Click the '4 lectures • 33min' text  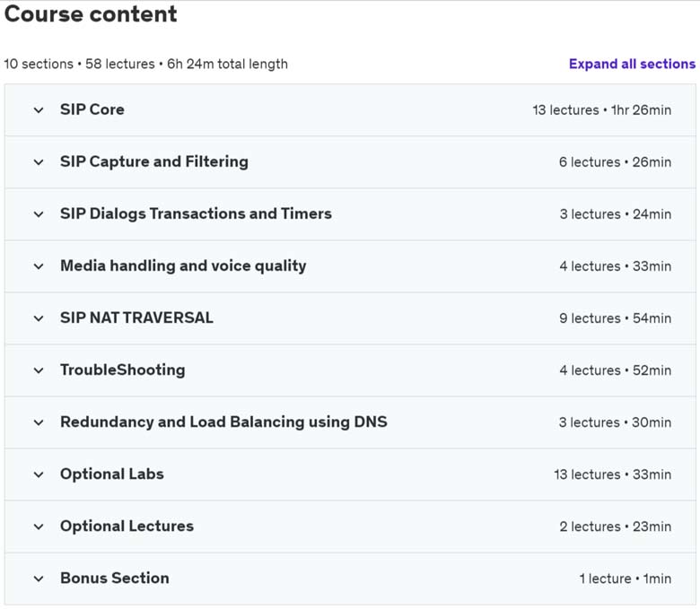coord(616,266)
